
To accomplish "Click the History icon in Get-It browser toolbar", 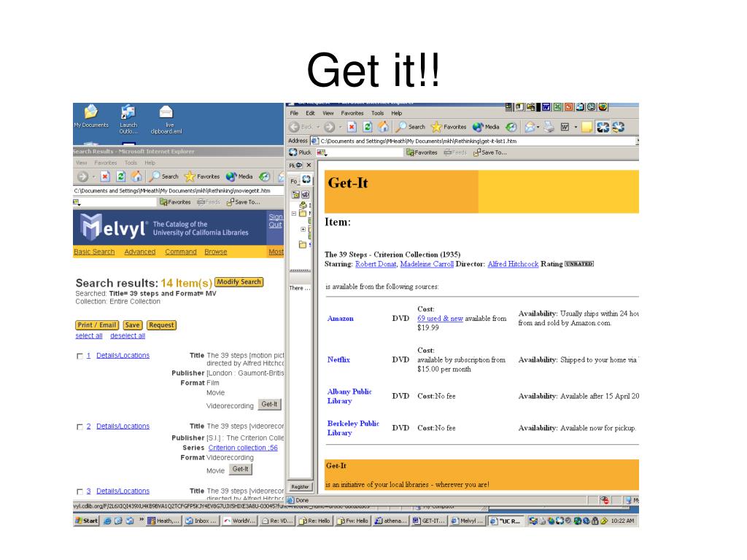I will click(511, 127).
